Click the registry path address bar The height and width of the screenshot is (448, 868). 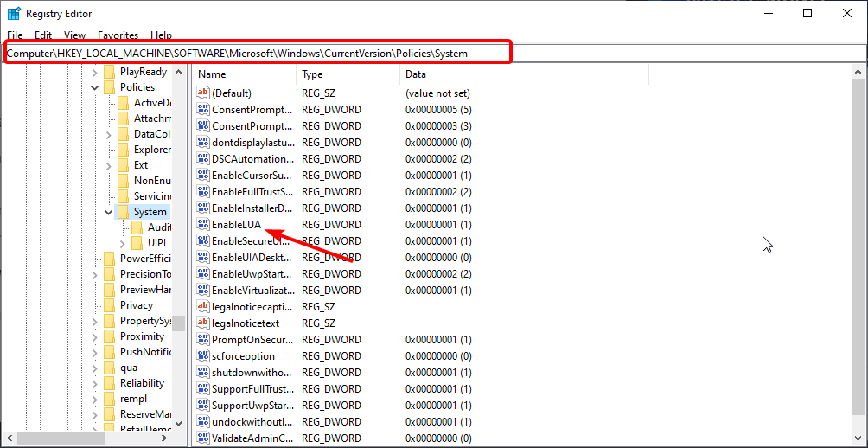(x=433, y=54)
